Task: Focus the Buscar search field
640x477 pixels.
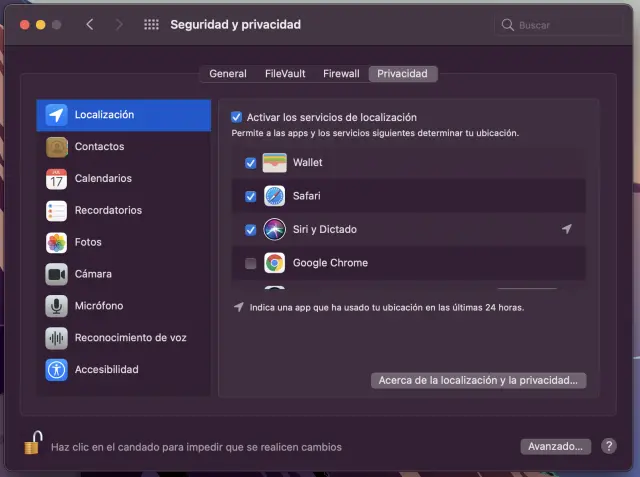Action: tap(559, 25)
